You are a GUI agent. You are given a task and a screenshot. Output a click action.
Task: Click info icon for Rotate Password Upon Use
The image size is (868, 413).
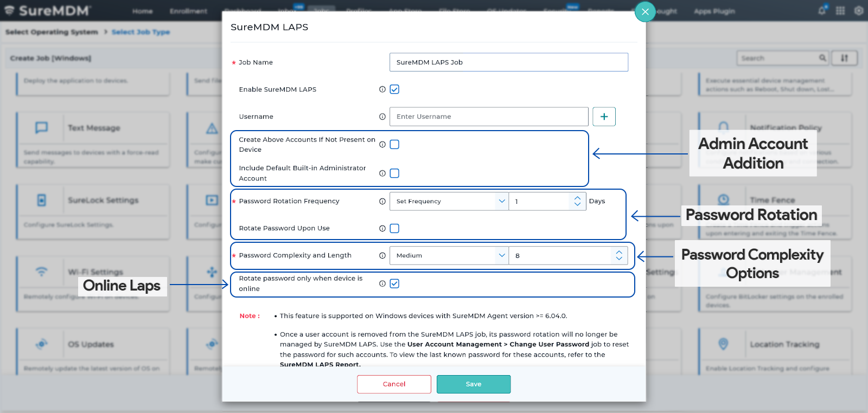point(382,229)
